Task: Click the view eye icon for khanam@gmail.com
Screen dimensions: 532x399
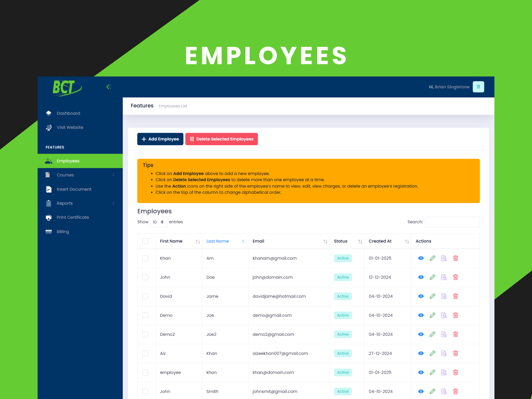Action: point(421,258)
